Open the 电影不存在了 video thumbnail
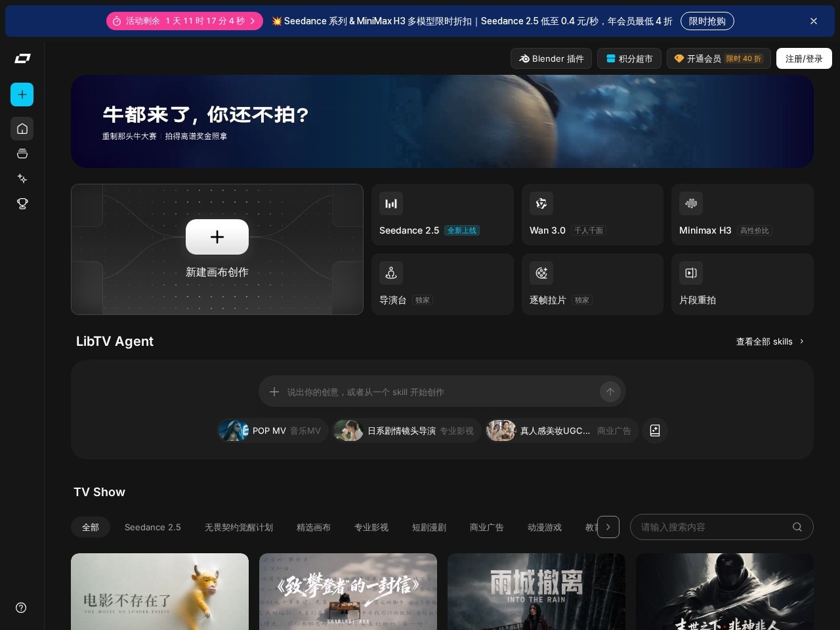 point(159,592)
